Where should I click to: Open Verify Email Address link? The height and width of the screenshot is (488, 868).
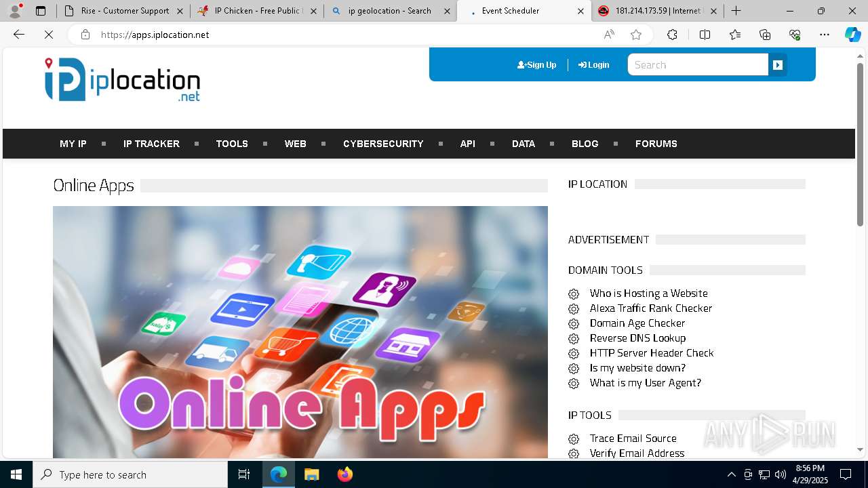[x=637, y=453]
